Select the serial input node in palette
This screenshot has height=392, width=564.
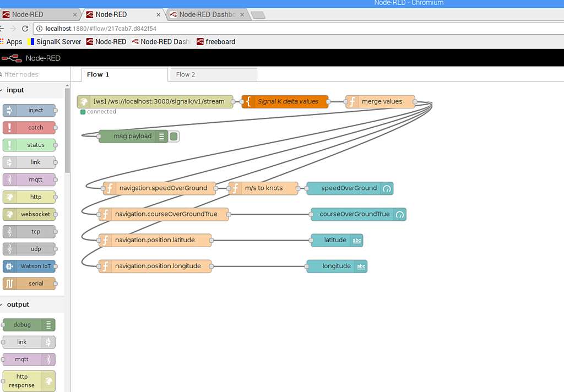(x=29, y=284)
